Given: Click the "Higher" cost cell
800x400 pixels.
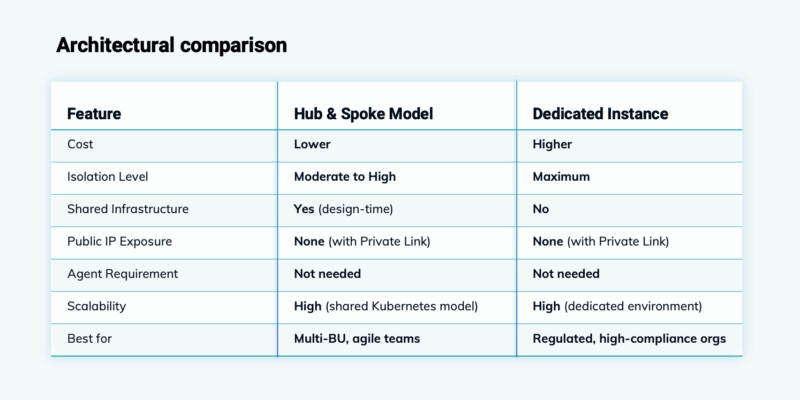Looking at the screenshot, I should (552, 144).
